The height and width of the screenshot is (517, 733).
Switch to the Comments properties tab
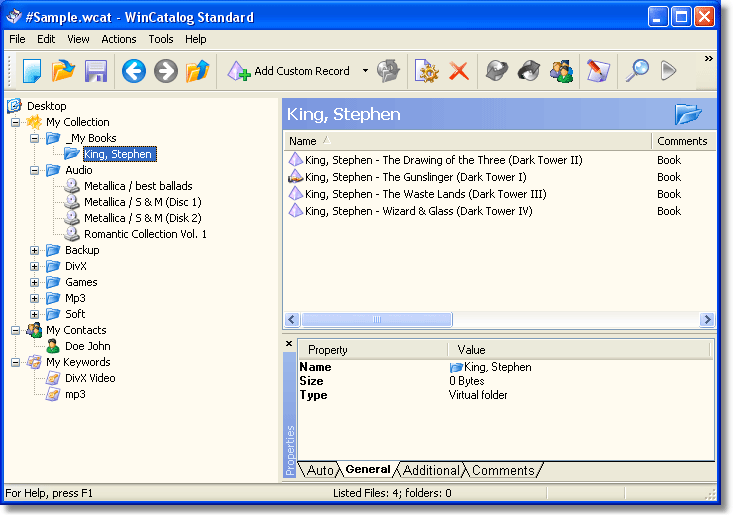pyautogui.click(x=503, y=470)
